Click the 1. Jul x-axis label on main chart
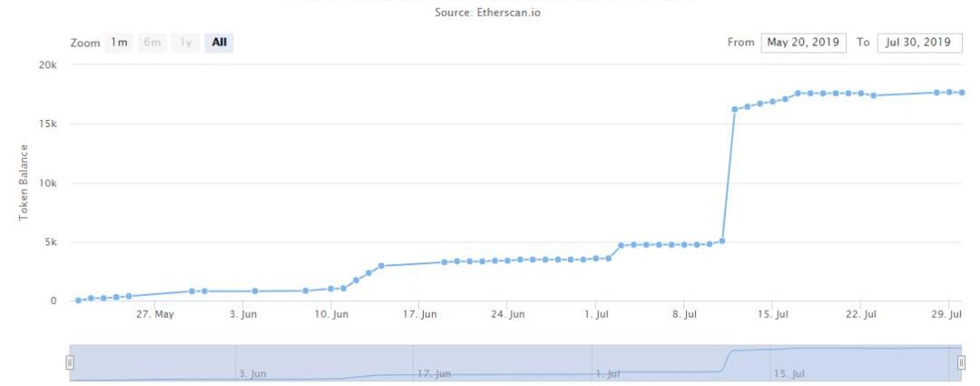Viewport: 980px width, 386px height. [x=596, y=314]
